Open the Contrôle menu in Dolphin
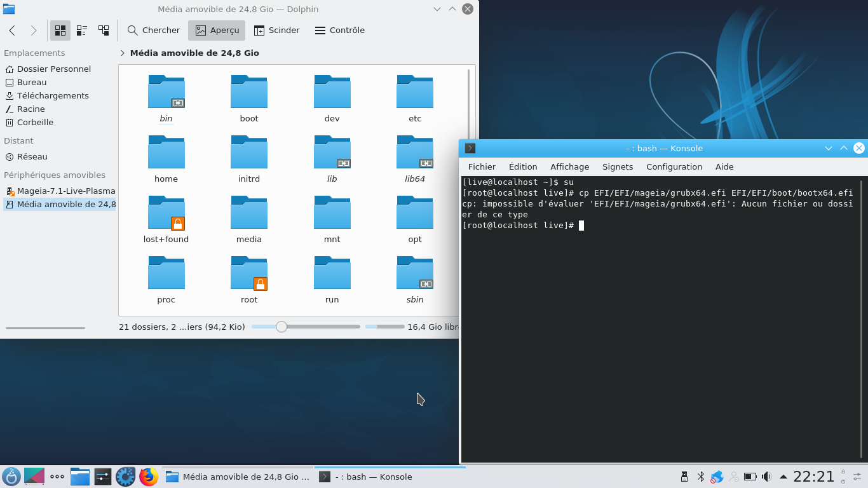The height and width of the screenshot is (488, 868). pyautogui.click(x=340, y=30)
